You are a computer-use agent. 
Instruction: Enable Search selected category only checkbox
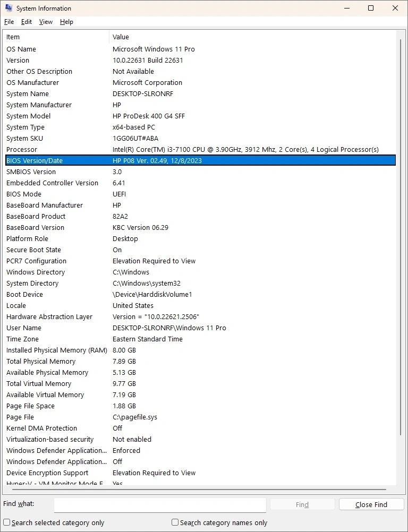click(7, 522)
